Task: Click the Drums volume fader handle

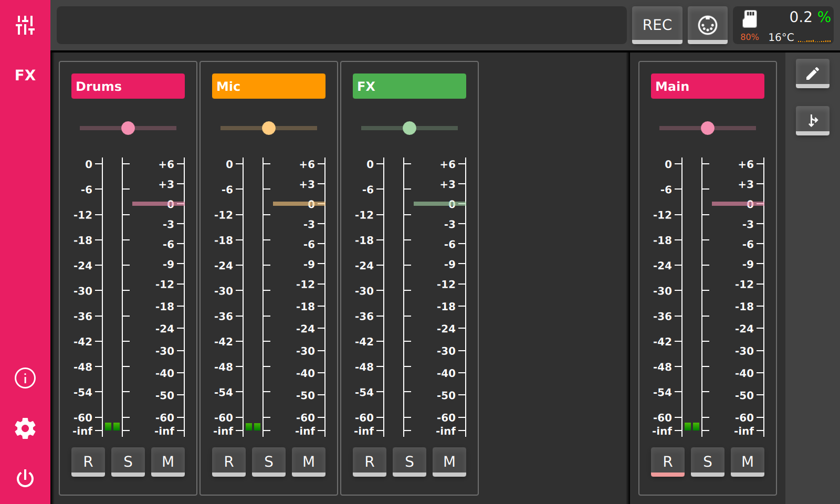Action: pyautogui.click(x=158, y=204)
